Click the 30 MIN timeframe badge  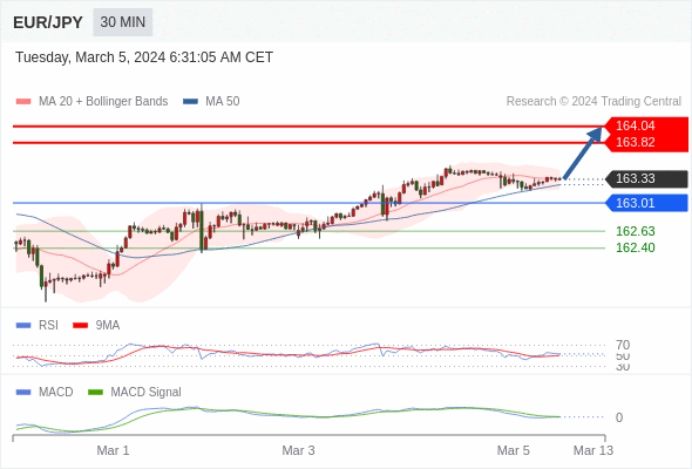click(123, 22)
